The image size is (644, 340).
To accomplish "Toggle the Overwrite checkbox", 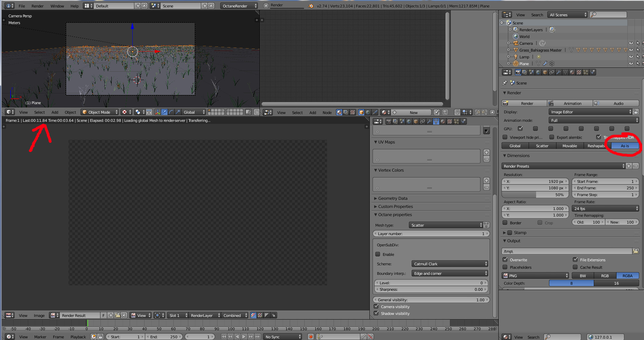I will (505, 260).
